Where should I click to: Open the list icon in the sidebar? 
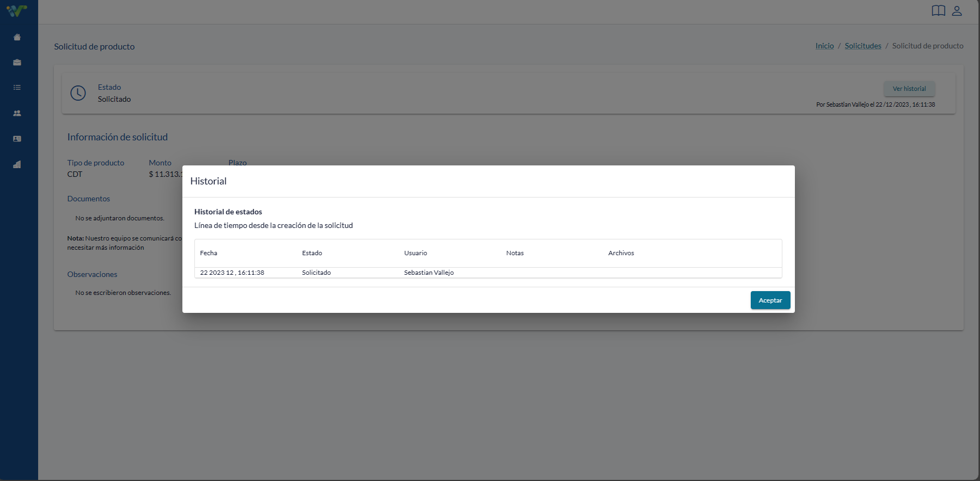(17, 88)
